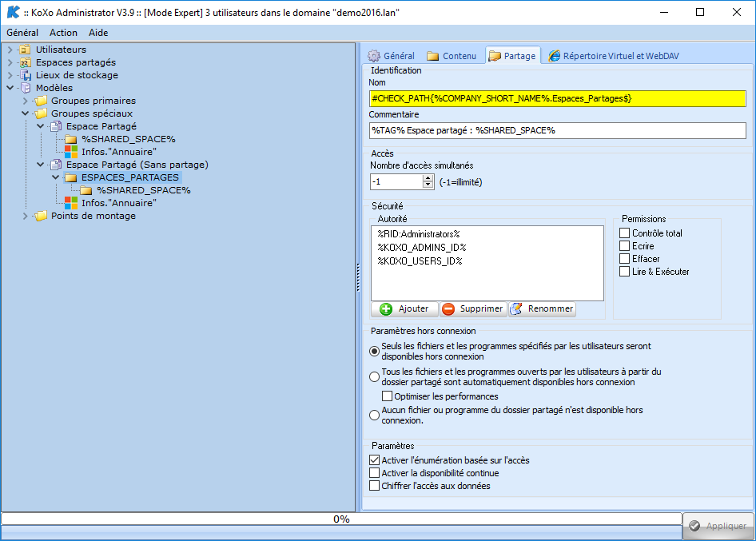This screenshot has width=756, height=541.
Task: Enable Activer la disponibilité continue
Action: (374, 473)
